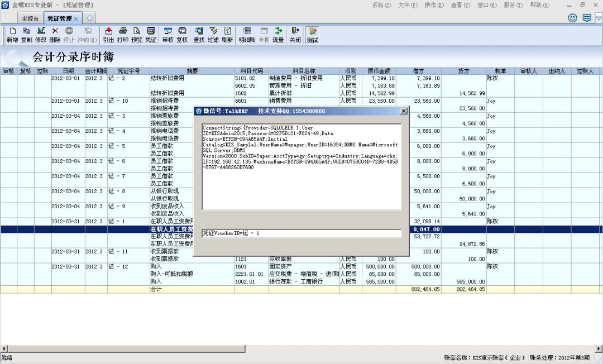The height and width of the screenshot is (364, 603).
Task: Select voucher row 记 - 2 结转折旧费用
Action: 301,78
